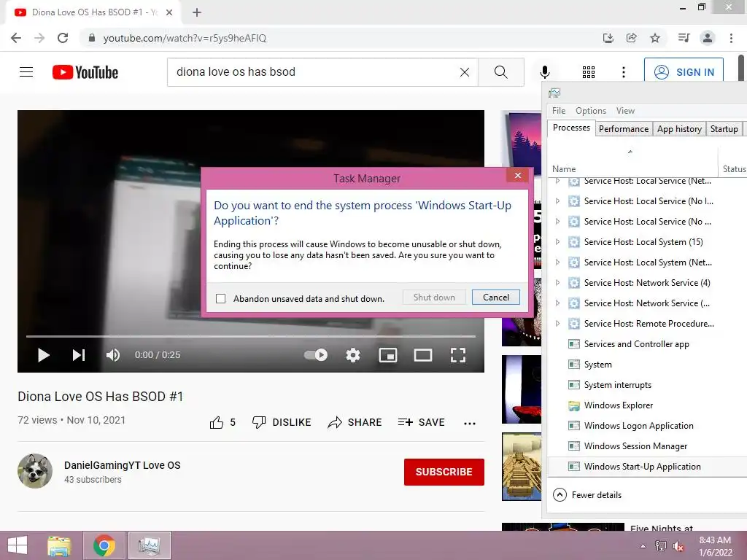Image resolution: width=747 pixels, height=560 pixels.
Task: Expand Service Host: Remote Procedure row
Action: (x=557, y=323)
